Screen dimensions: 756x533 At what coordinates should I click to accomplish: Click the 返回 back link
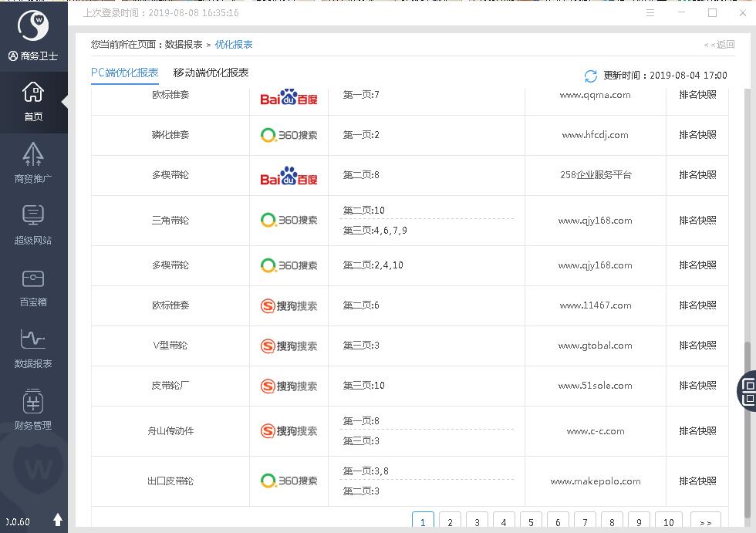[x=720, y=45]
